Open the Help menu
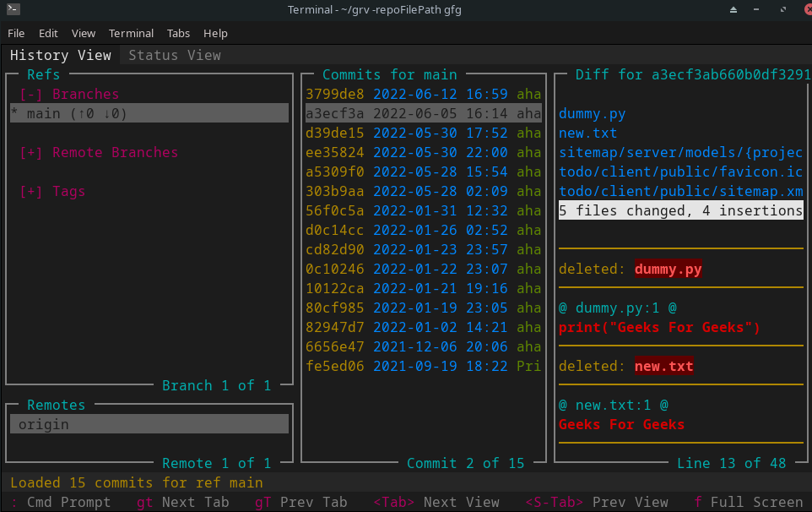 click(215, 33)
